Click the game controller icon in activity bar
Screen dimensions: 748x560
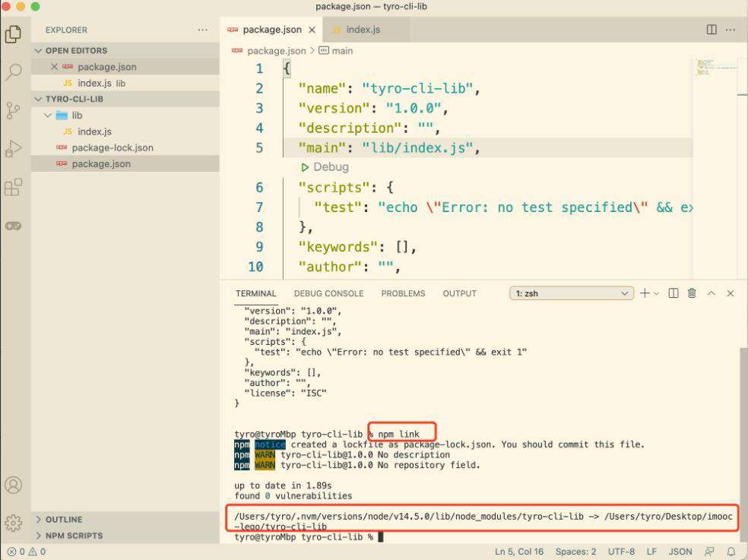(14, 226)
